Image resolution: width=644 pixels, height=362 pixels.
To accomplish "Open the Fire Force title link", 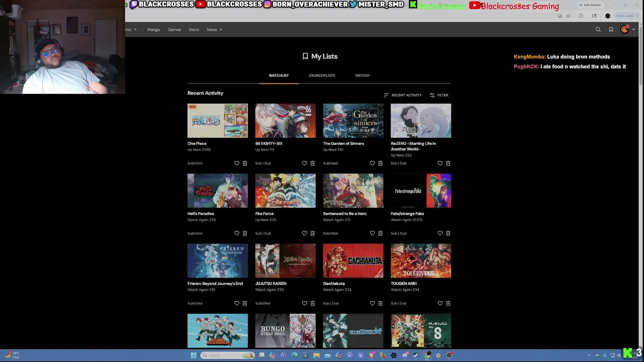I will pos(265,214).
